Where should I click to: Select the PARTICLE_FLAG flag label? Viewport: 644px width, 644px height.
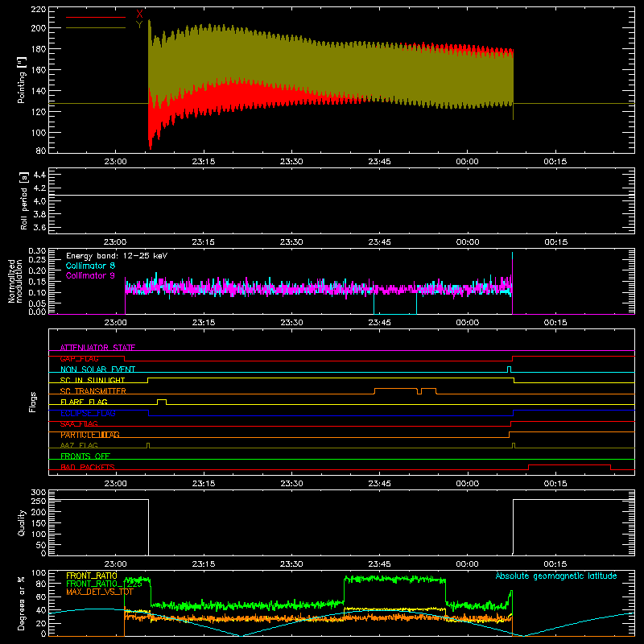[x=90, y=435]
